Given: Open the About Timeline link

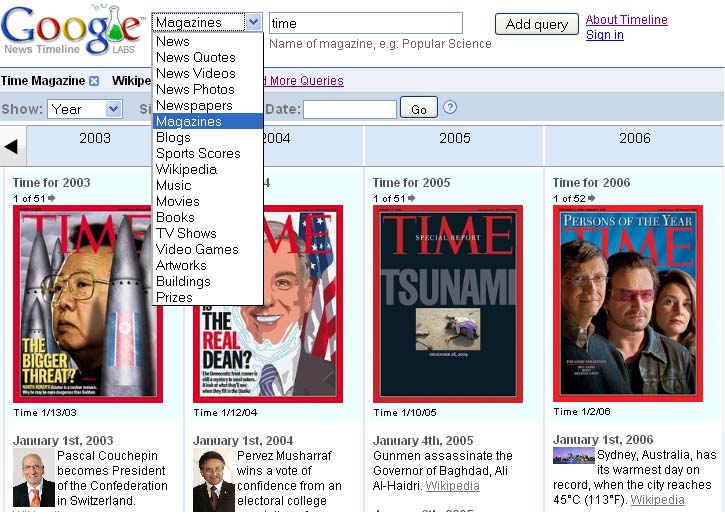Looking at the screenshot, I should pyautogui.click(x=627, y=19).
